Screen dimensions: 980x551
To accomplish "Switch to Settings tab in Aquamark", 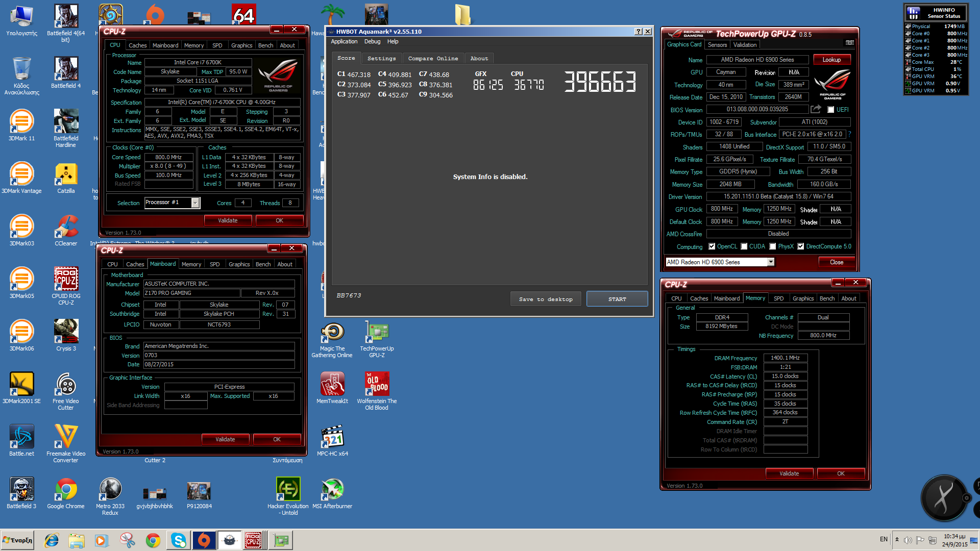I will [381, 59].
